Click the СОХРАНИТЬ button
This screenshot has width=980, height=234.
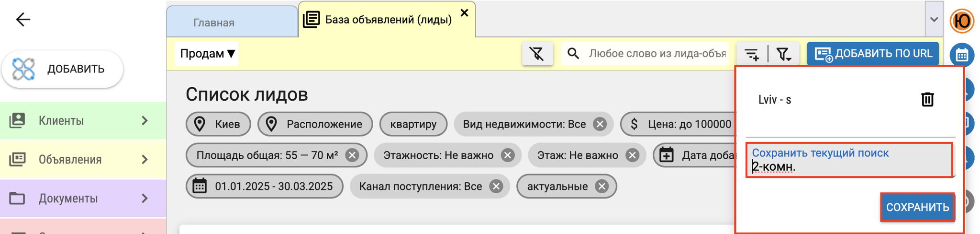pyautogui.click(x=917, y=207)
